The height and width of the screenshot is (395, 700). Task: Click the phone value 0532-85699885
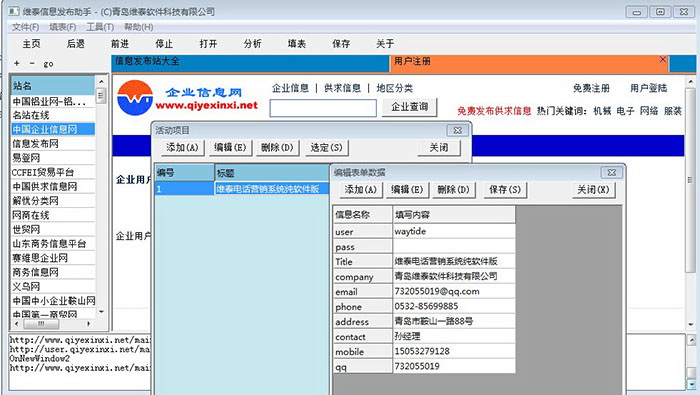pyautogui.click(x=454, y=306)
